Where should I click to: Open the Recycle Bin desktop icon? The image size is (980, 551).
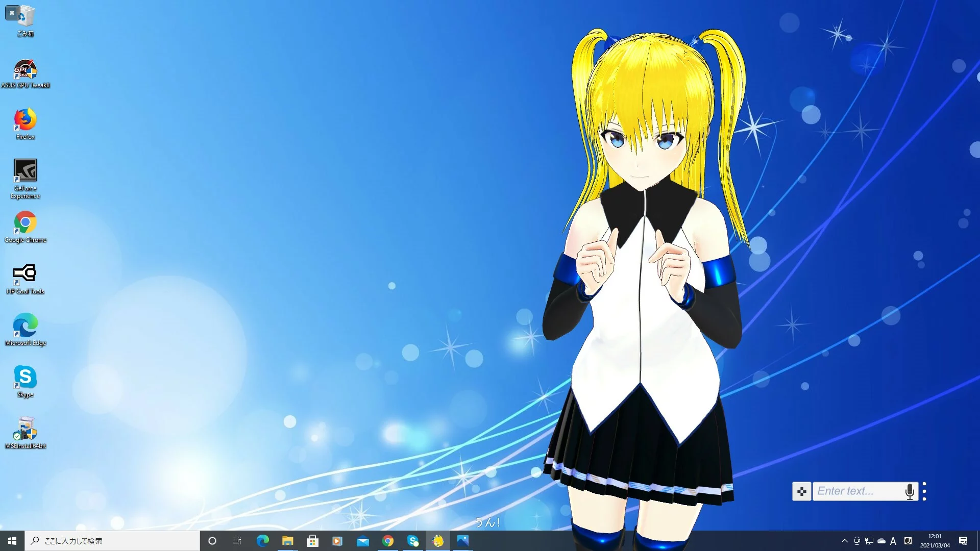point(26,20)
